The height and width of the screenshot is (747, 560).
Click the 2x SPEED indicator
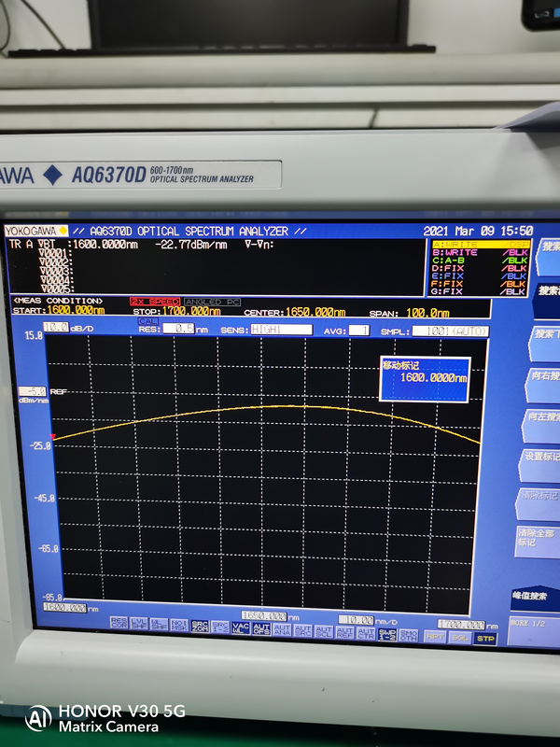[x=155, y=302]
